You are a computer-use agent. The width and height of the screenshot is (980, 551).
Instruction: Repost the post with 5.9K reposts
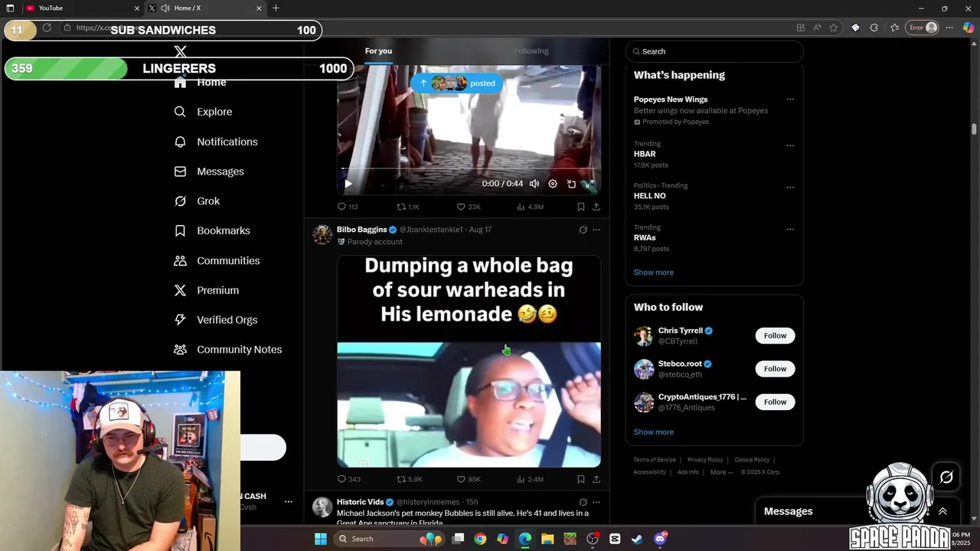click(409, 479)
